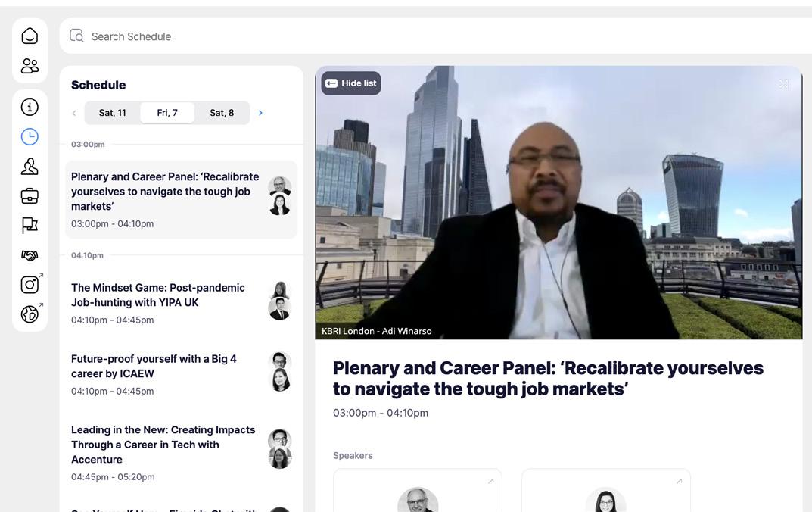Open the info circle icon

point(30,108)
